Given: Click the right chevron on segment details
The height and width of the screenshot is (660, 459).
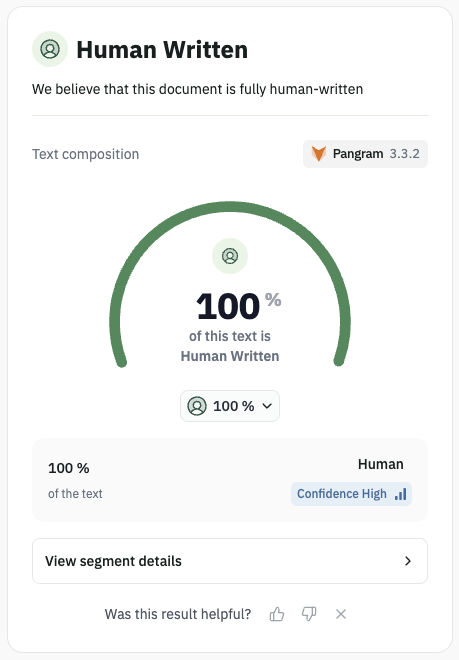Looking at the screenshot, I should 408,561.
